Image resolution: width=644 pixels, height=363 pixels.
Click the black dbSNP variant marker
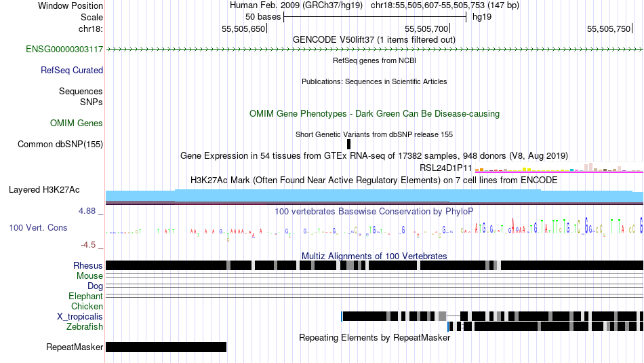pyautogui.click(x=348, y=145)
